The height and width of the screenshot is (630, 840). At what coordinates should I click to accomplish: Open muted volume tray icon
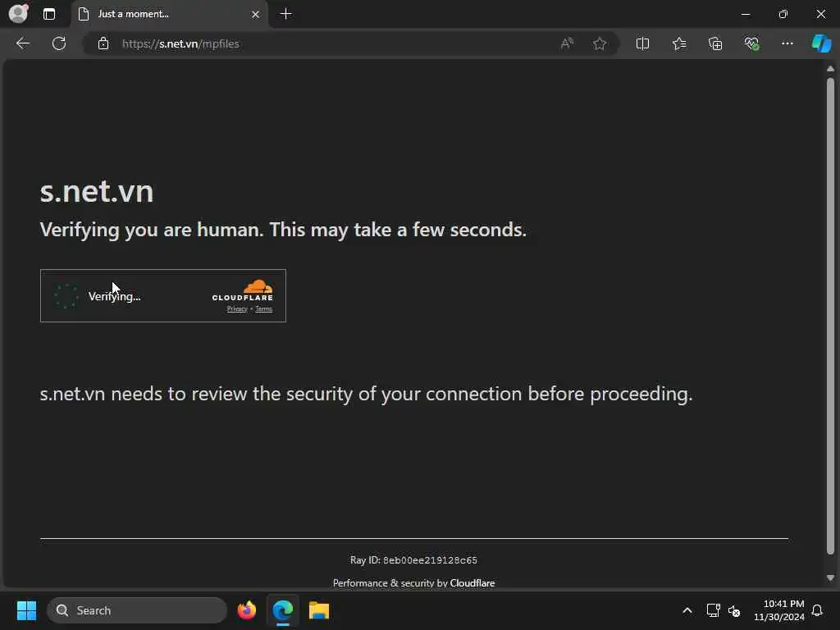coord(734,610)
